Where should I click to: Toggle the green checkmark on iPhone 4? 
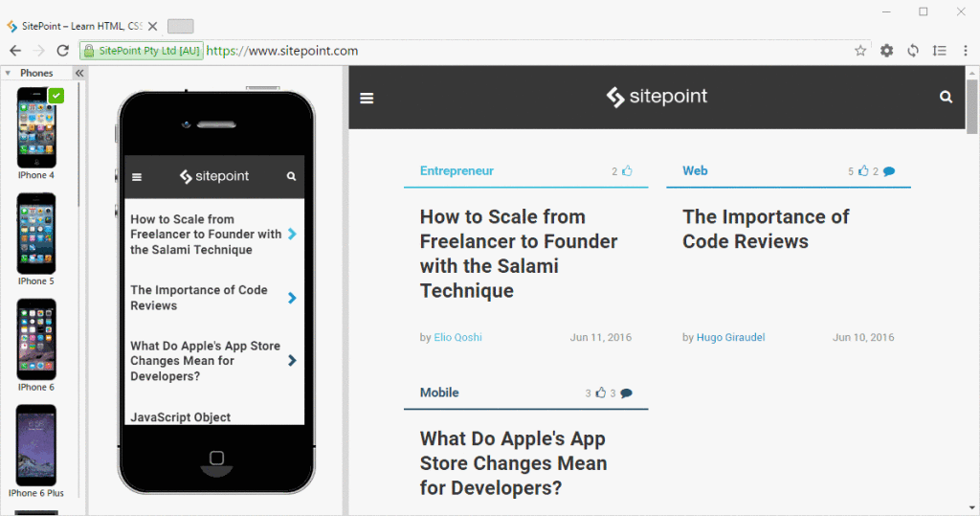[x=56, y=95]
